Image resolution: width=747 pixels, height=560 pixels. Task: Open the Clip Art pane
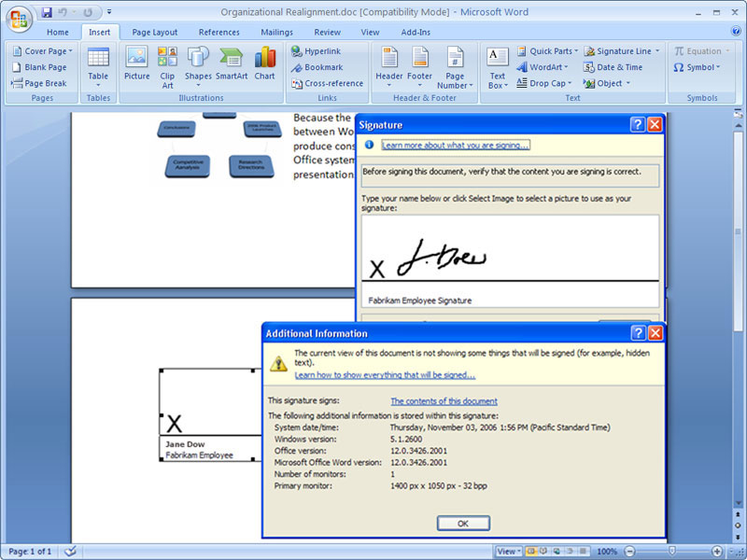167,67
